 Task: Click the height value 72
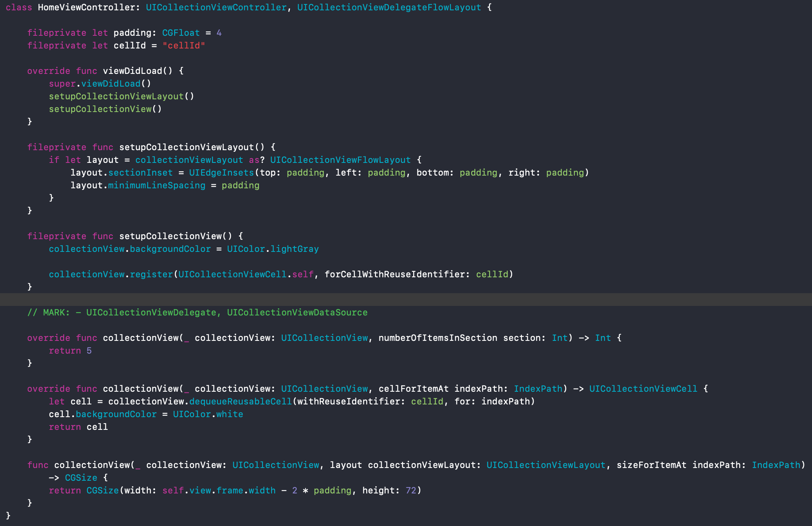411,490
